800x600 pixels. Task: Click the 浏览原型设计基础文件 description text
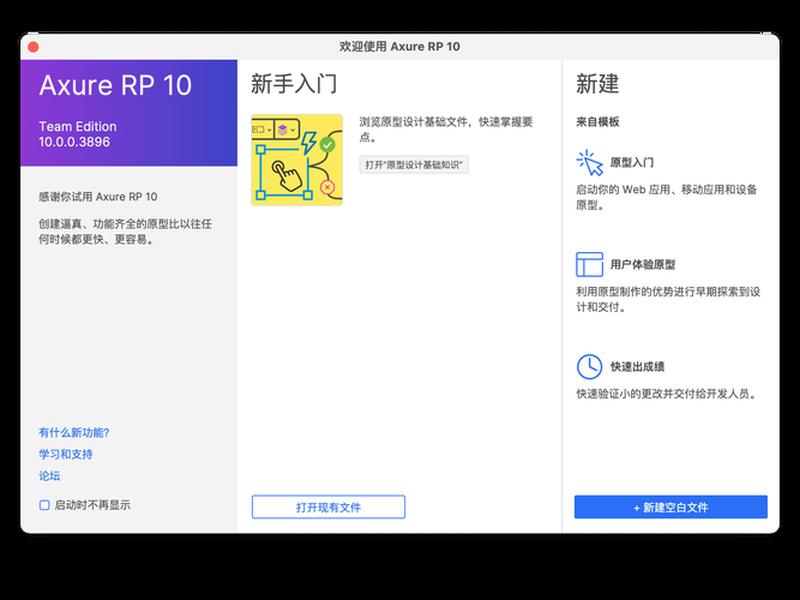[x=446, y=129]
